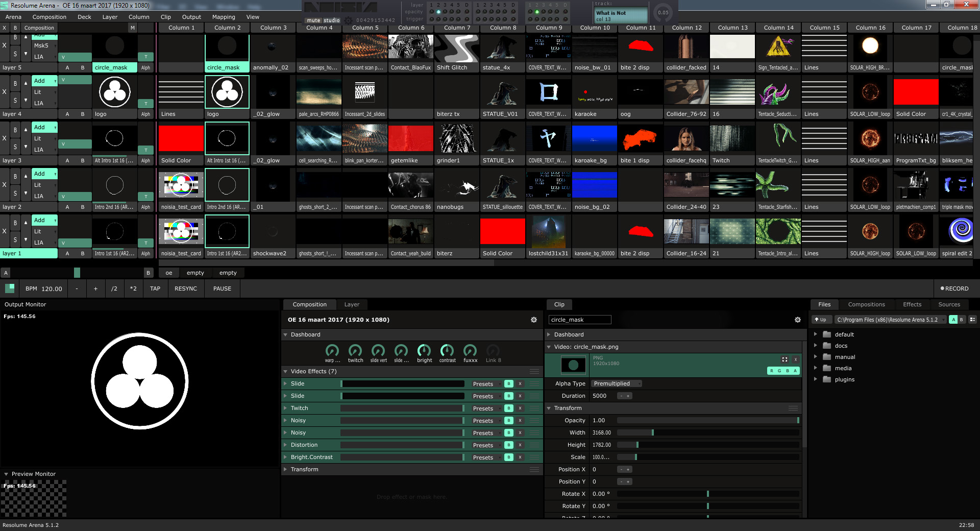Click the clip Opacity slider

click(707, 420)
